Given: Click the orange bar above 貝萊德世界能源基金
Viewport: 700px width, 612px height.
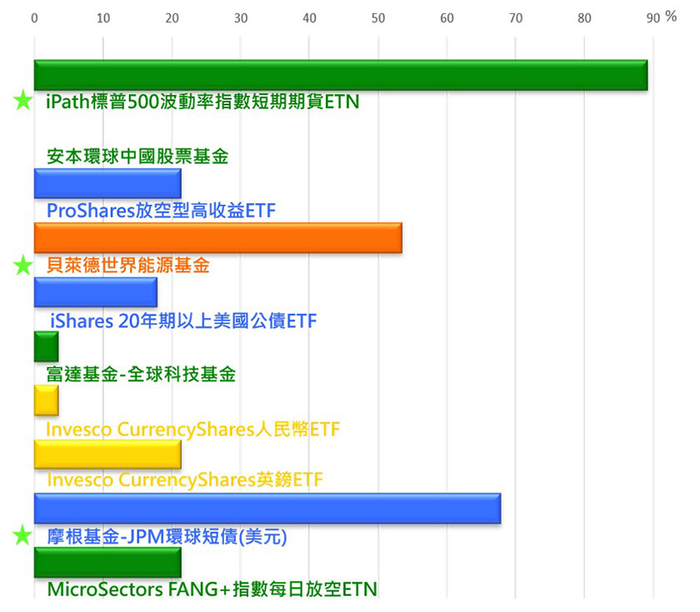Looking at the screenshot, I should 218,238.
